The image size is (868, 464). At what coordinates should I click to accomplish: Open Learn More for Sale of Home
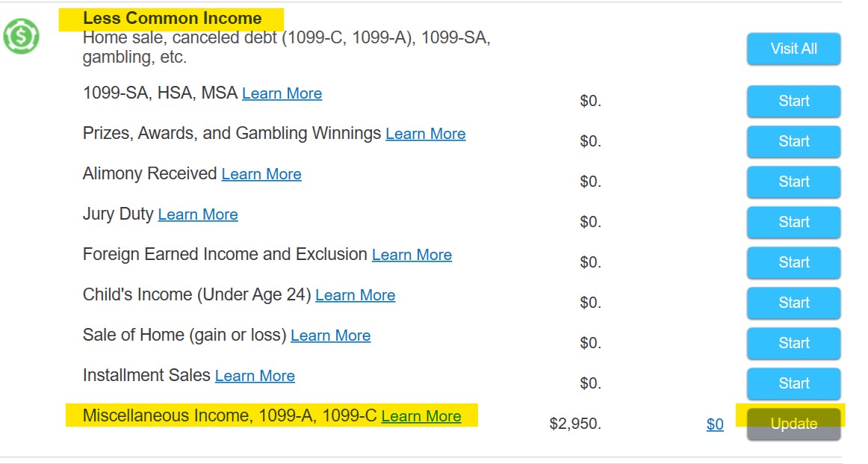click(x=330, y=336)
